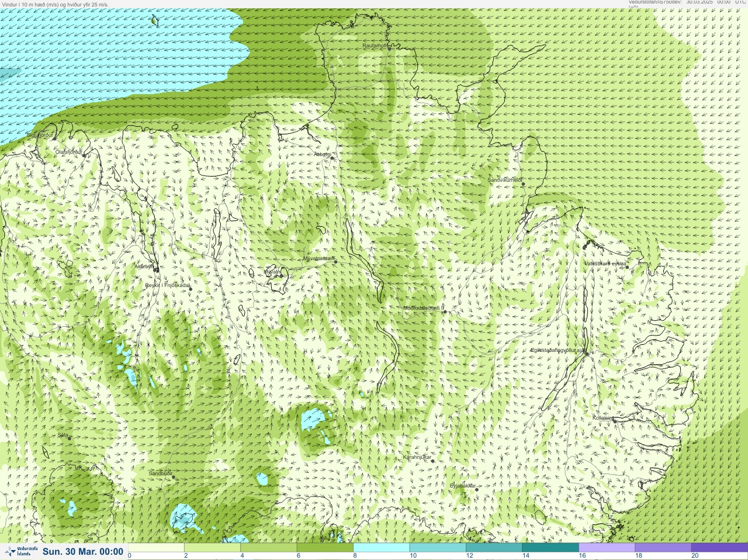Select the 18–20 m/s purple legend swatch

point(663,548)
